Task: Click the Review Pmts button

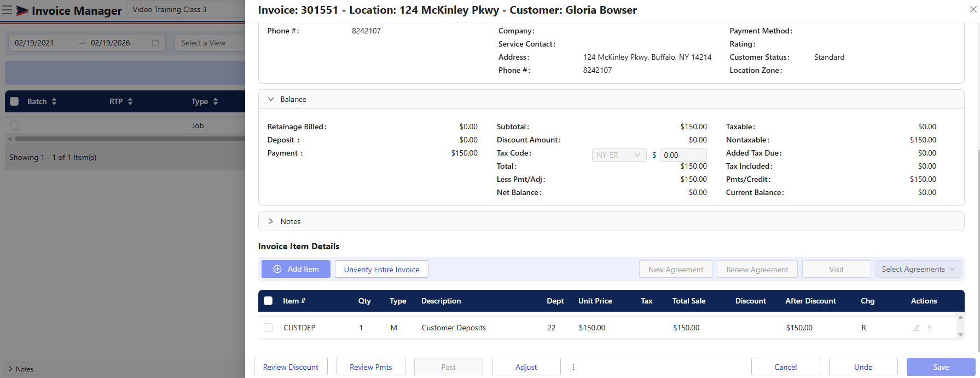Action: (370, 367)
